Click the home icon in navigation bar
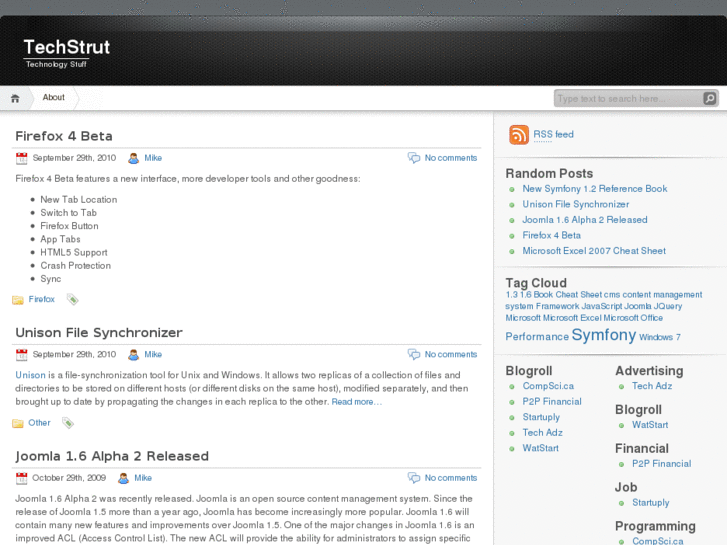The width and height of the screenshot is (727, 545). pos(15,98)
